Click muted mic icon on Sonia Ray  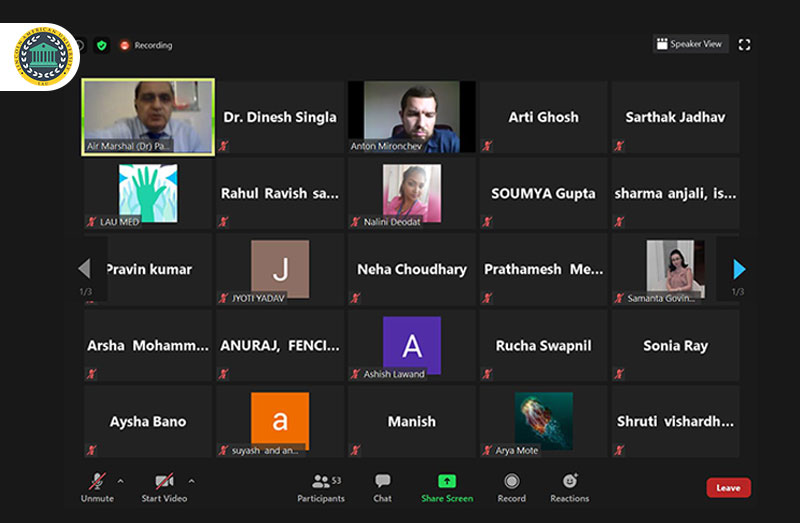[619, 373]
